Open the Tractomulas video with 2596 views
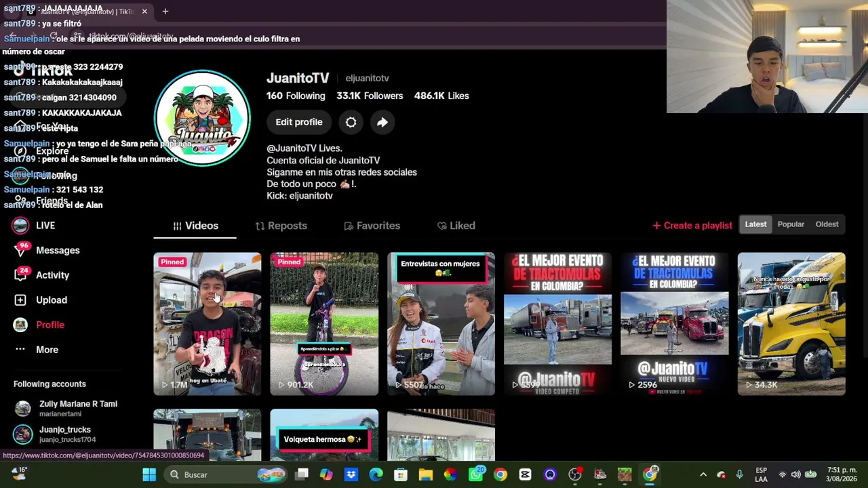Viewport: 868px width, 488px height. pyautogui.click(x=675, y=324)
